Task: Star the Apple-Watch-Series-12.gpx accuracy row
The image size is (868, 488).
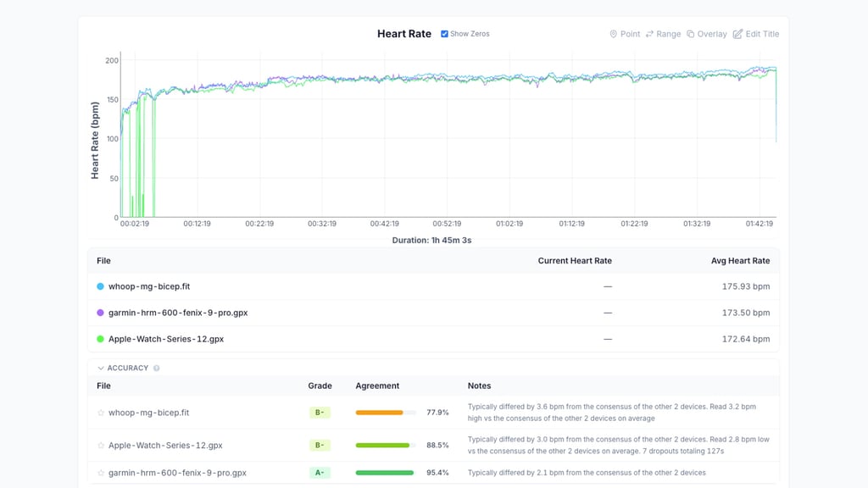Action: coord(101,446)
